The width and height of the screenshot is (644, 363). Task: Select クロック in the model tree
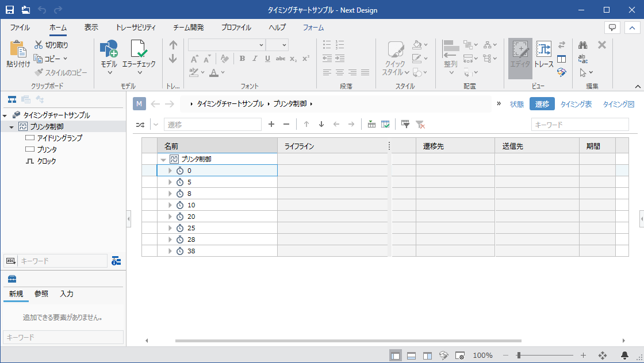point(47,161)
